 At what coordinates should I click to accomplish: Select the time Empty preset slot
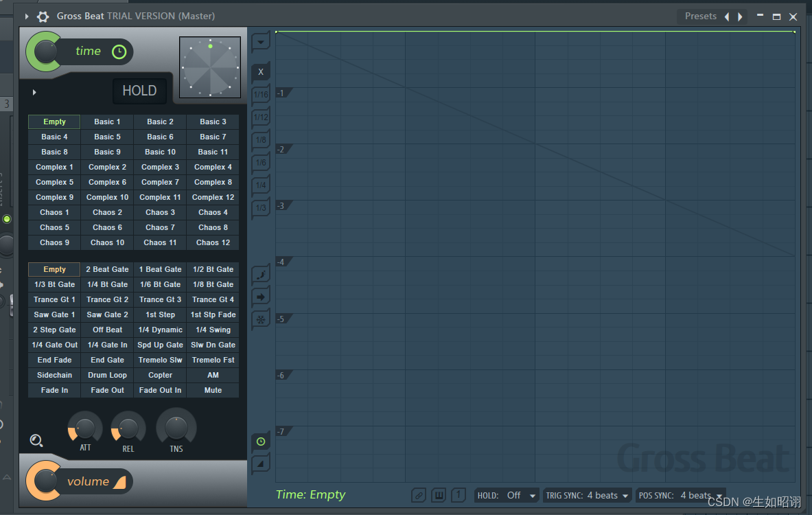click(x=54, y=122)
